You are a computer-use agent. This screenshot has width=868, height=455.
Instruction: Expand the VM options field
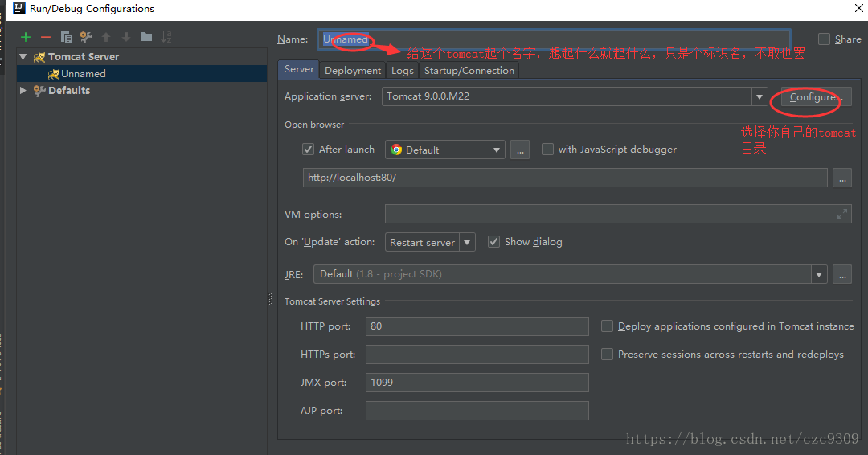842,214
